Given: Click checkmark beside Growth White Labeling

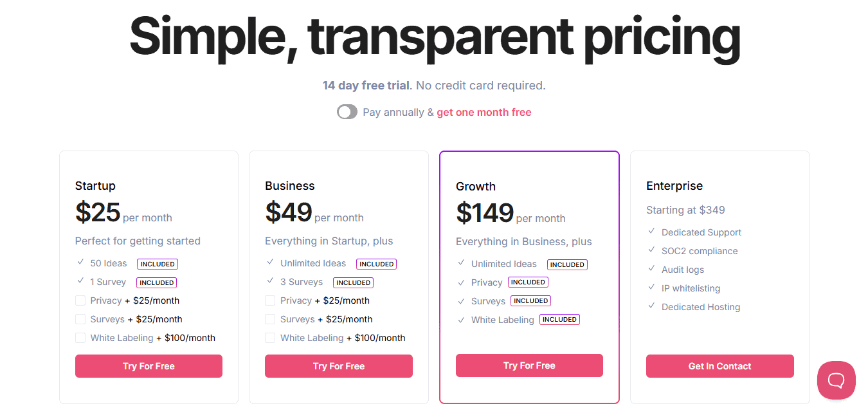Looking at the screenshot, I should click(x=461, y=319).
